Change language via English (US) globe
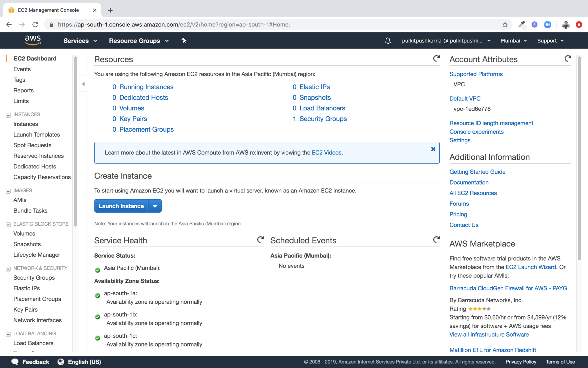The image size is (588, 368). 79,362
